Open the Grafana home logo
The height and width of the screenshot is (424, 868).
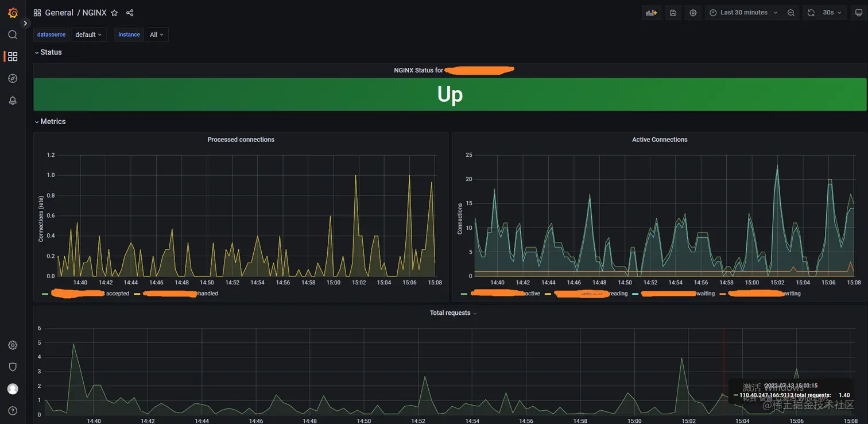(x=13, y=13)
